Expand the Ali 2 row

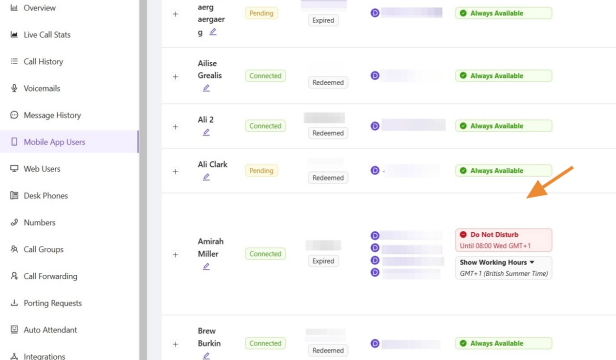pyautogui.click(x=176, y=127)
